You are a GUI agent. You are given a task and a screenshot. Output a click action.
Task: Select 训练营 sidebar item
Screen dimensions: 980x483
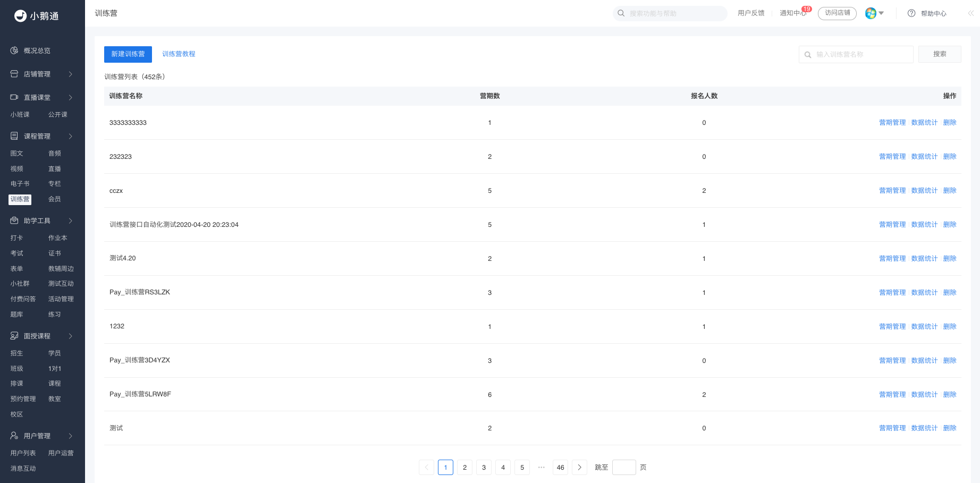[20, 199]
